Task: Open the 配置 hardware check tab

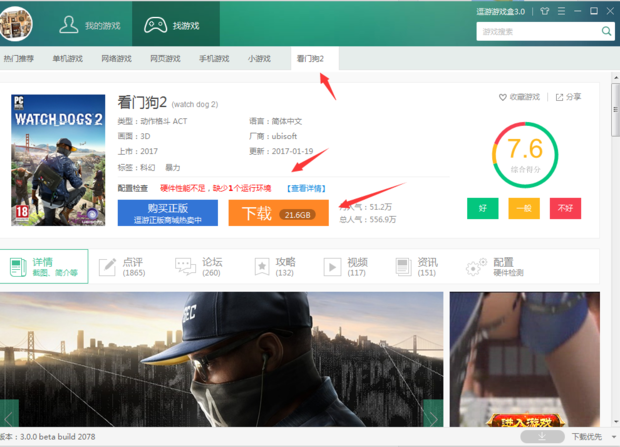Action: [495, 267]
